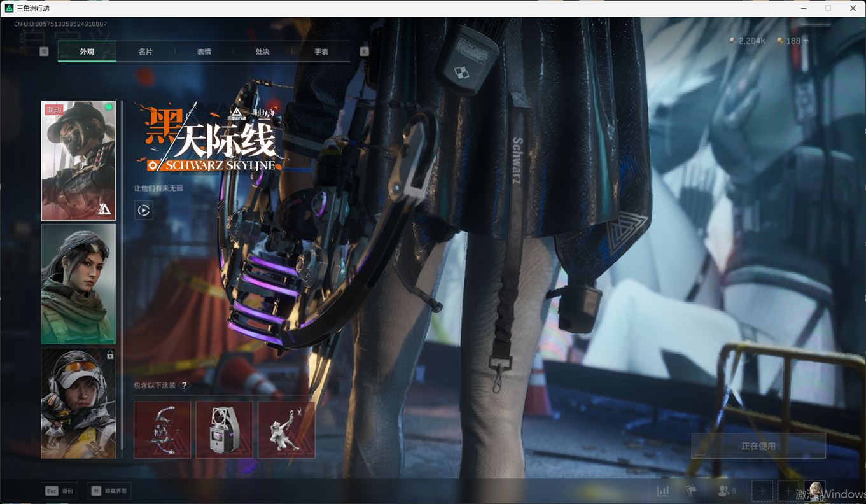Switch to the 名片 tab
Screen dimensions: 866x504
click(145, 52)
